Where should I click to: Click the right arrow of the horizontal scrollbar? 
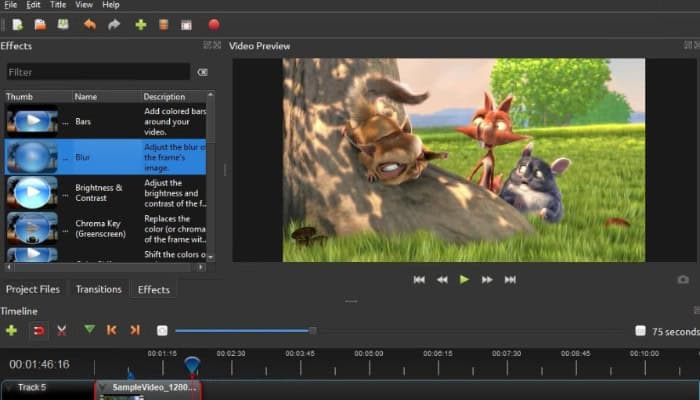[x=201, y=267]
